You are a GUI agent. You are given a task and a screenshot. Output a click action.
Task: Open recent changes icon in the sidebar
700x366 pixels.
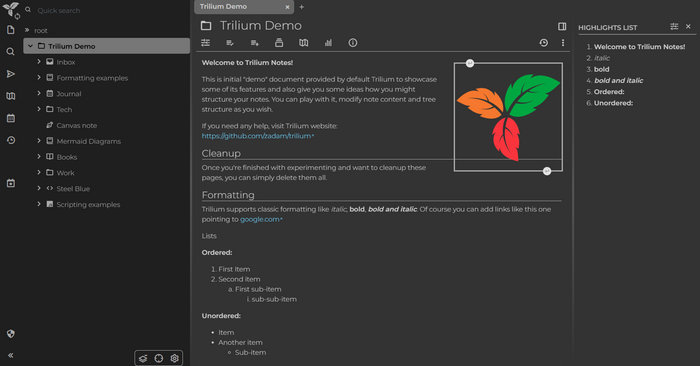coord(11,140)
